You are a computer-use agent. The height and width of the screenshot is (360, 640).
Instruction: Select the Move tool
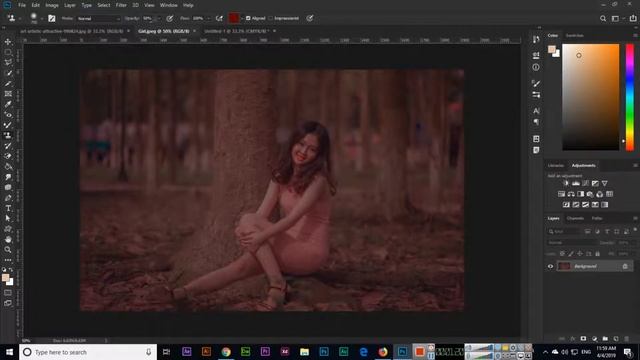pos(8,42)
